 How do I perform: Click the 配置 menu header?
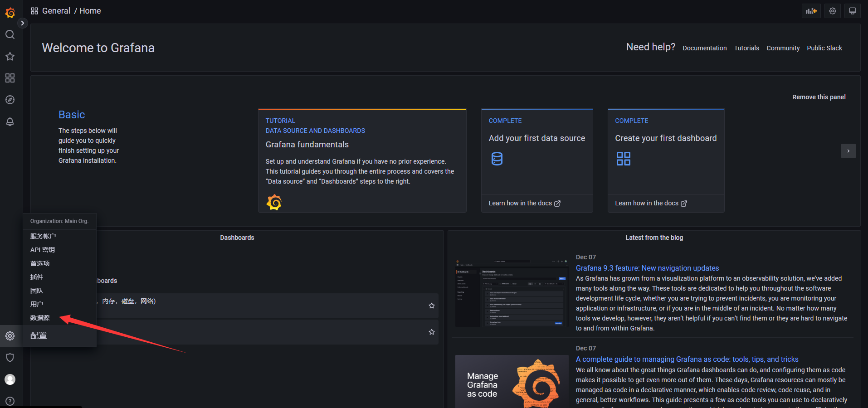(x=39, y=335)
